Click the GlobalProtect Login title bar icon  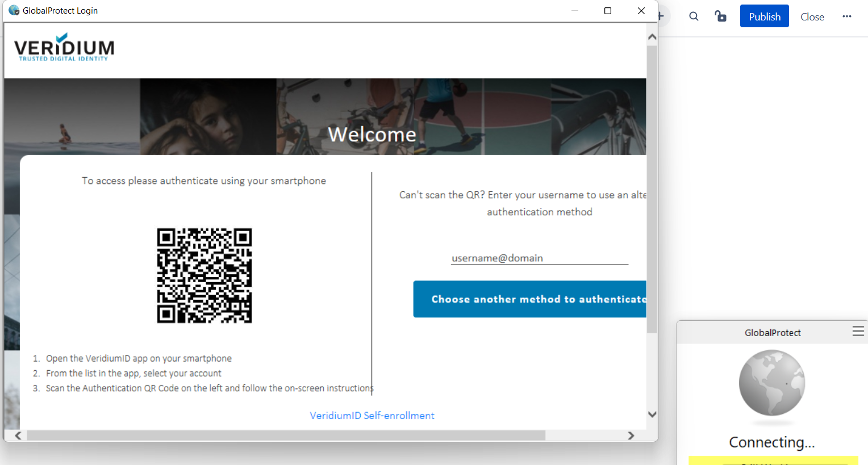(14, 10)
